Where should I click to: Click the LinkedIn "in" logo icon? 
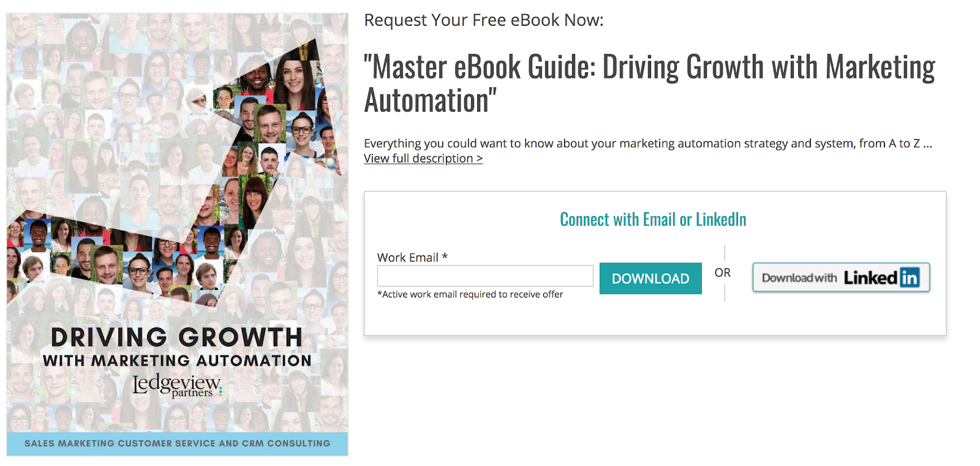[x=910, y=278]
